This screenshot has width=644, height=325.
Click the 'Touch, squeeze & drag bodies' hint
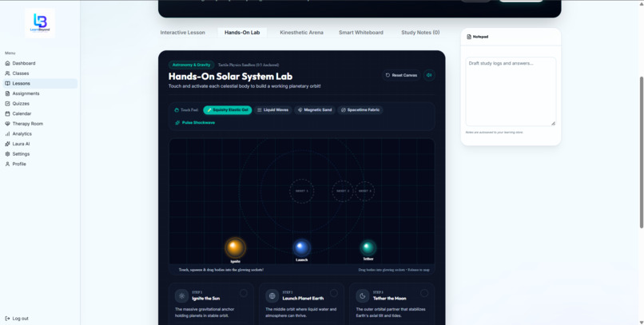pos(221,270)
